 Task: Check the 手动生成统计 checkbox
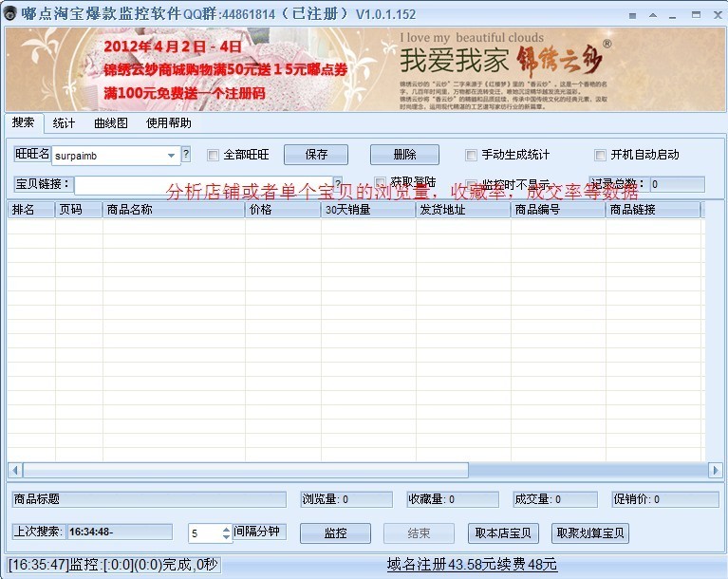[471, 155]
